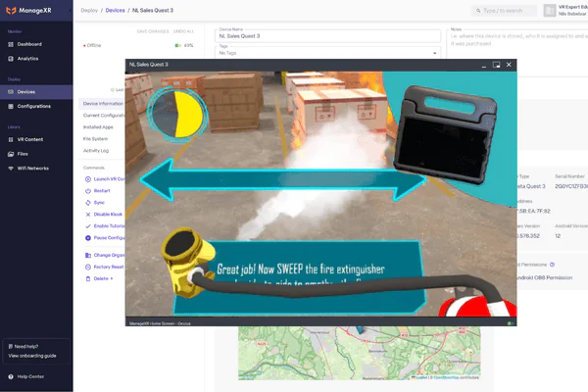Click the battery icon beside 49%
The height and width of the screenshot is (392, 588).
click(178, 45)
